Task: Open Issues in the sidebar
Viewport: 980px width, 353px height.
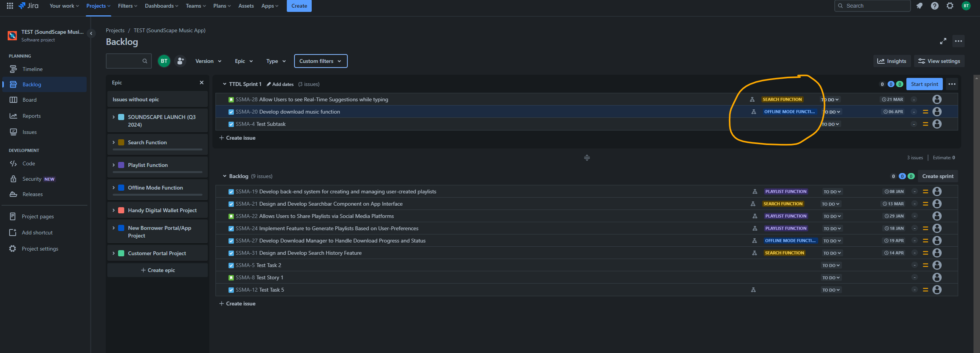Action: (44, 132)
